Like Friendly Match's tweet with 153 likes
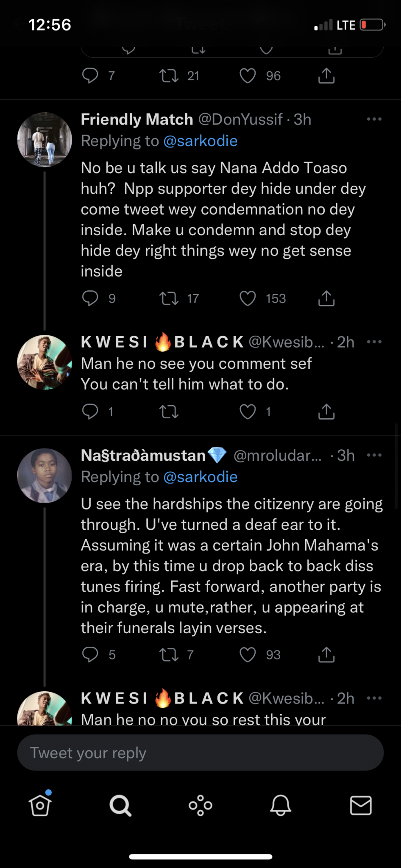 pos(248,298)
